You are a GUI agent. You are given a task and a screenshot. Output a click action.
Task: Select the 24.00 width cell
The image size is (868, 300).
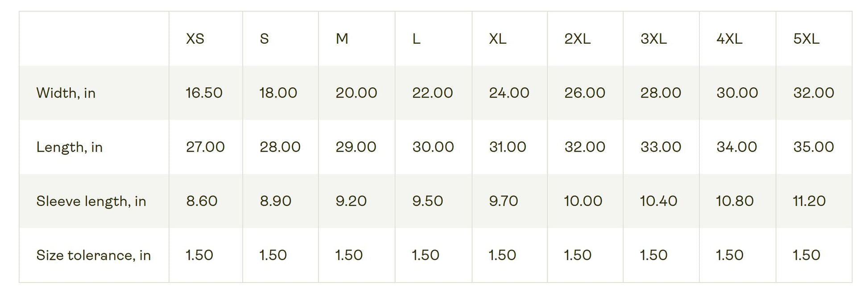pyautogui.click(x=509, y=93)
